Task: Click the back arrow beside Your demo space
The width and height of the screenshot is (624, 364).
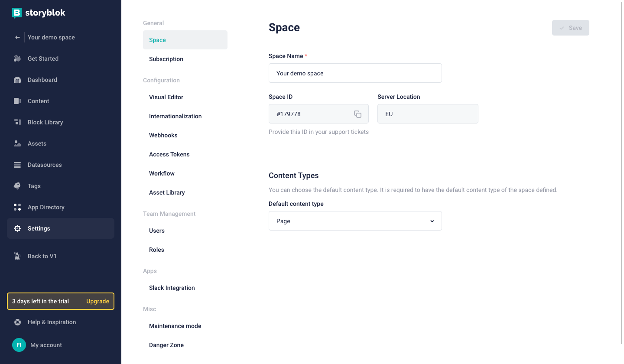Action: coord(17,37)
